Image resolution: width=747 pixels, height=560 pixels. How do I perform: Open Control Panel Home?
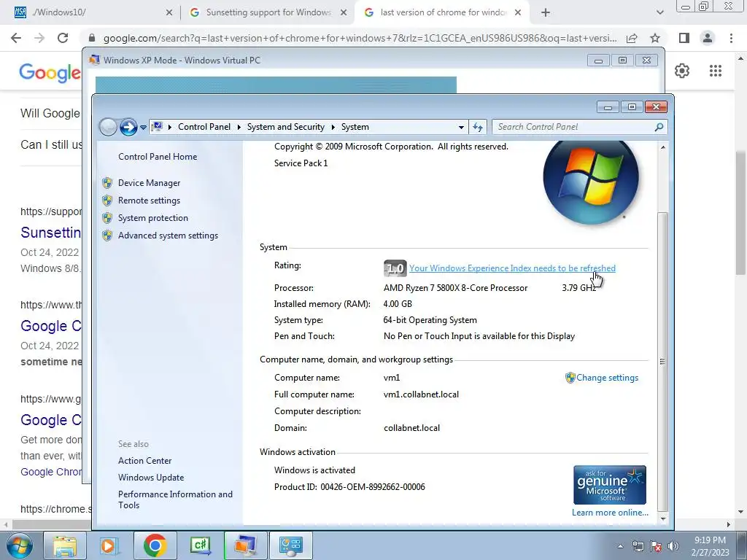click(x=158, y=157)
